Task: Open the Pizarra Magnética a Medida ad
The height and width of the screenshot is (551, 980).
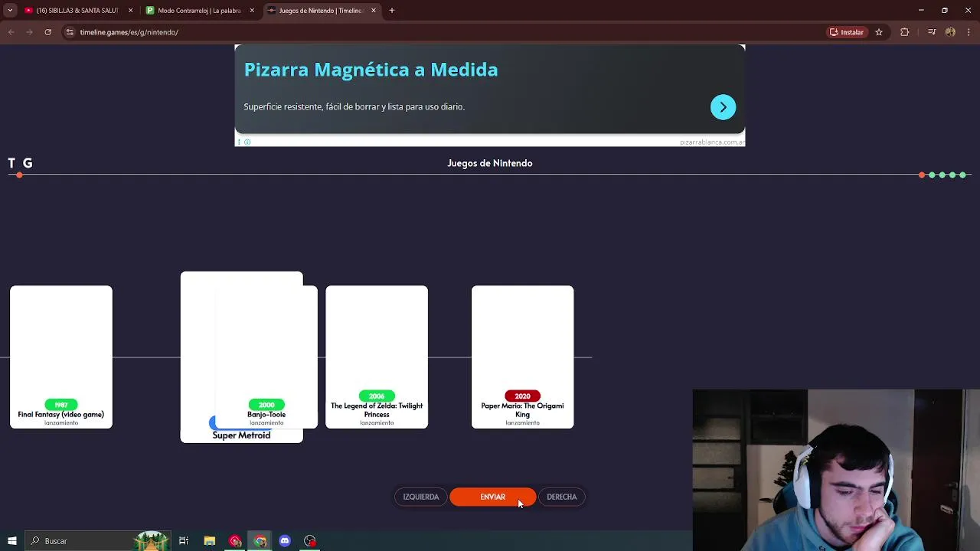Action: click(x=371, y=70)
